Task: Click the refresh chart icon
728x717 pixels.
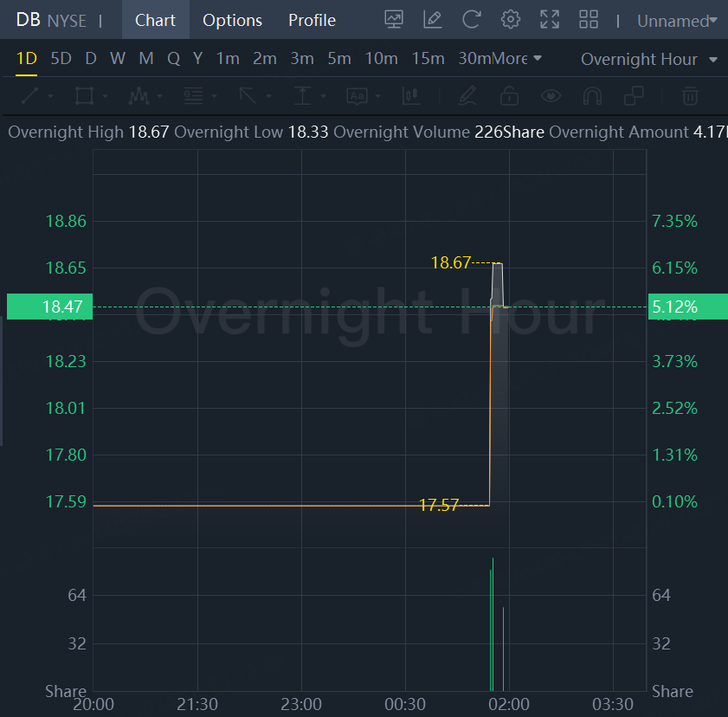Action: (471, 20)
